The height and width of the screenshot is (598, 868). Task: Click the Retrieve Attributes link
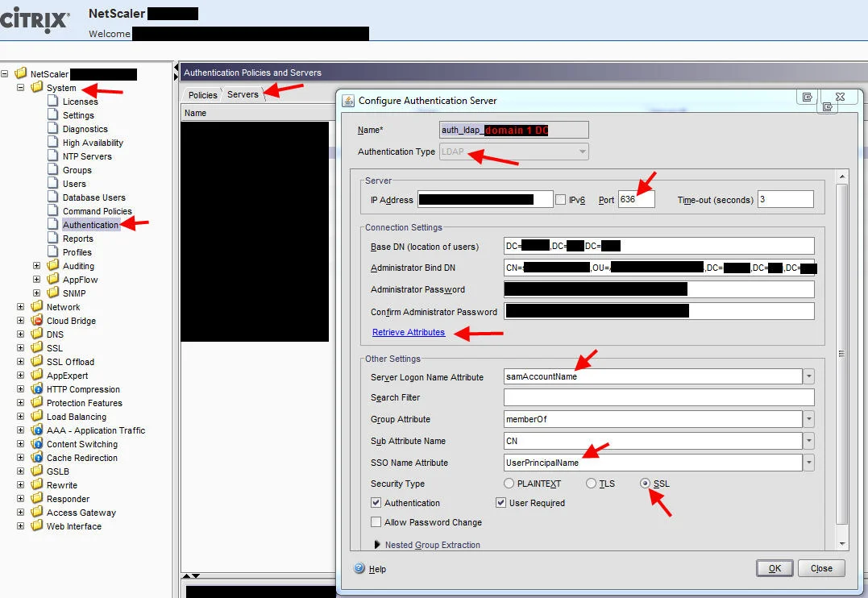(409, 332)
